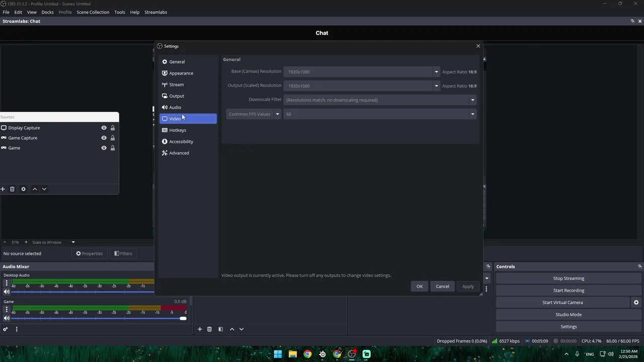The width and height of the screenshot is (644, 362).
Task: Zoom out the preview with minus icon
Action: [5, 242]
